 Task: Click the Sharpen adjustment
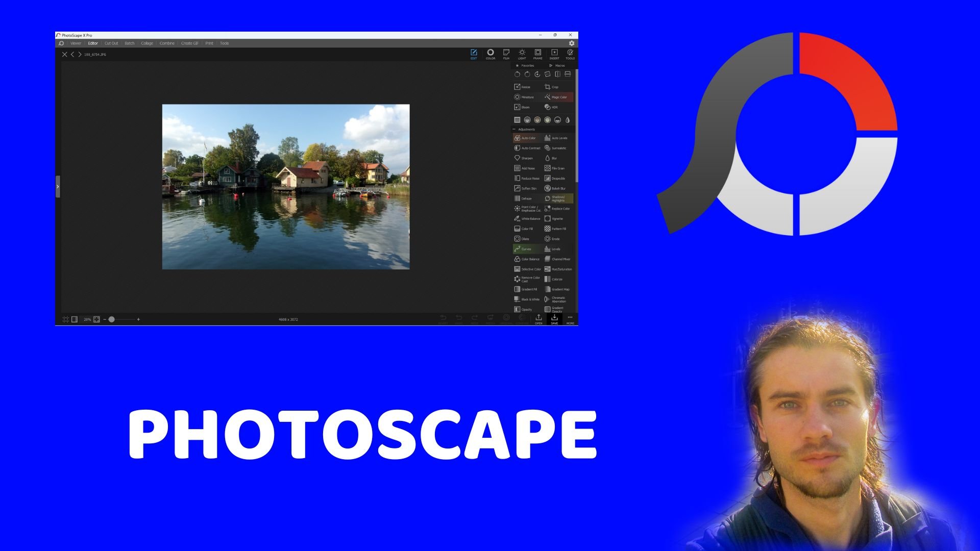pos(524,158)
